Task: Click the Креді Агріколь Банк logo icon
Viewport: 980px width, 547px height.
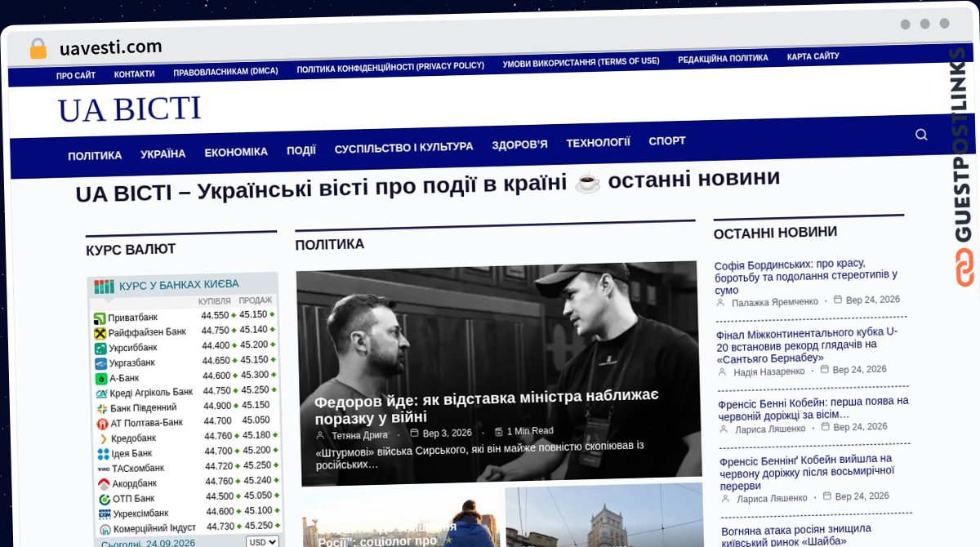Action: (102, 394)
